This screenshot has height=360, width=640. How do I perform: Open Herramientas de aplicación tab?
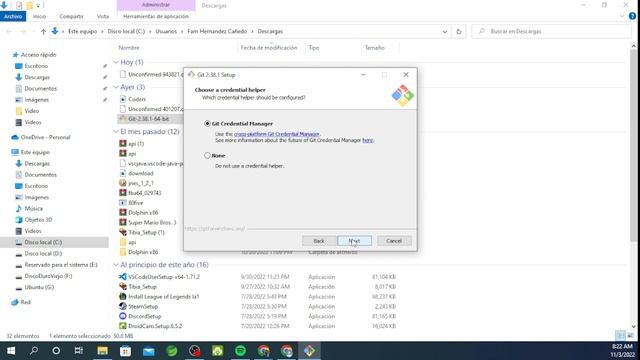[156, 16]
